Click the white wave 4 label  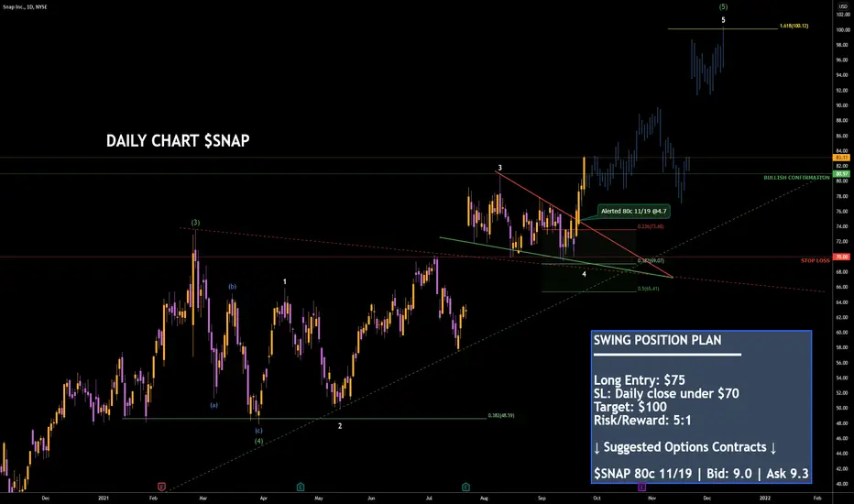coord(584,273)
